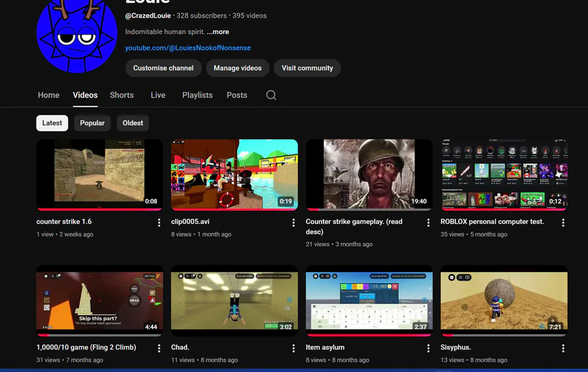Viewport: 588px width, 372px height.
Task: Open three-dot menu for Sisyphus. video
Action: tap(563, 348)
